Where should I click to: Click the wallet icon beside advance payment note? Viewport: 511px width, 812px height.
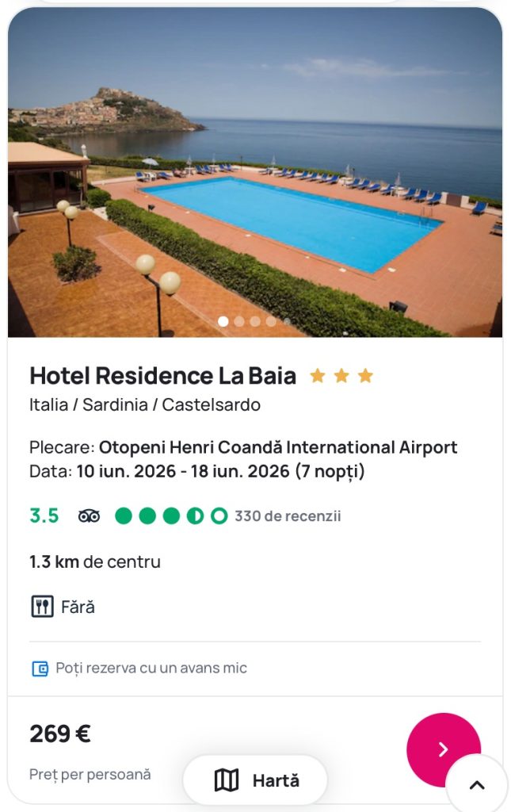tap(40, 668)
